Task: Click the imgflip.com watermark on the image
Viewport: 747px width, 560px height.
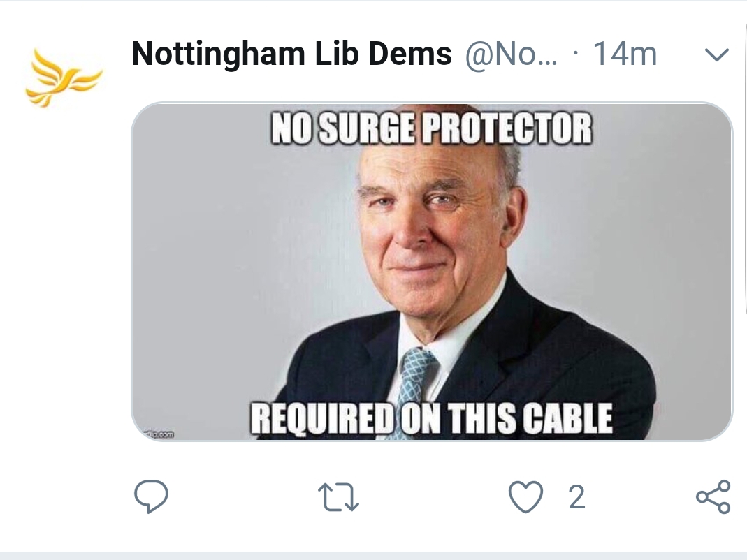Action: click(159, 434)
